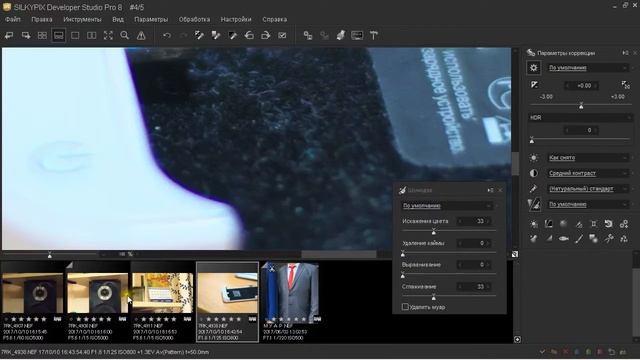Open the Файл menu
The height and width of the screenshot is (360, 640).
pos(13,19)
